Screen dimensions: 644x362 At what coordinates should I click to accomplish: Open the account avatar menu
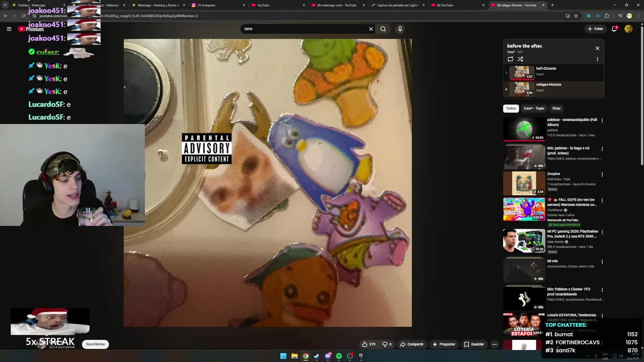click(x=628, y=29)
